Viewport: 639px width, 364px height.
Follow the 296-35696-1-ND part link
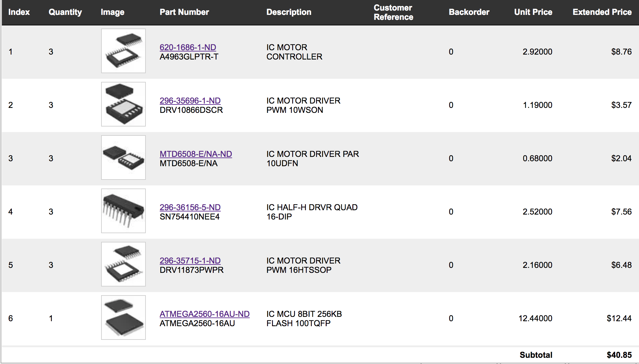pyautogui.click(x=190, y=101)
